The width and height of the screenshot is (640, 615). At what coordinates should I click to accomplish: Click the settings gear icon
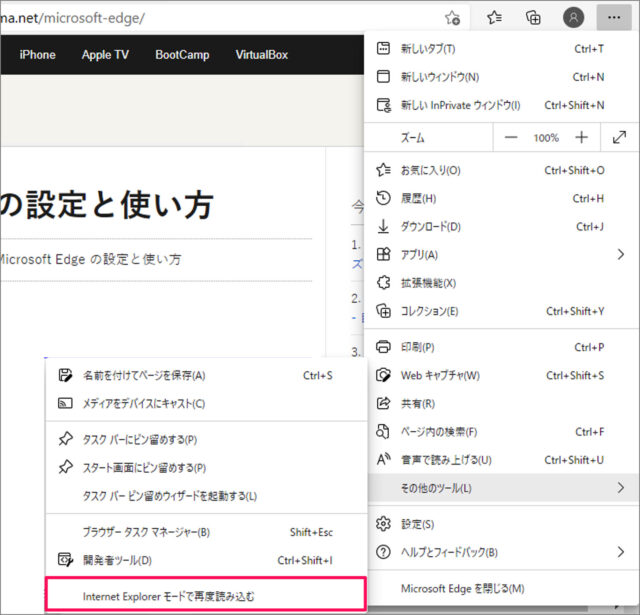(383, 524)
